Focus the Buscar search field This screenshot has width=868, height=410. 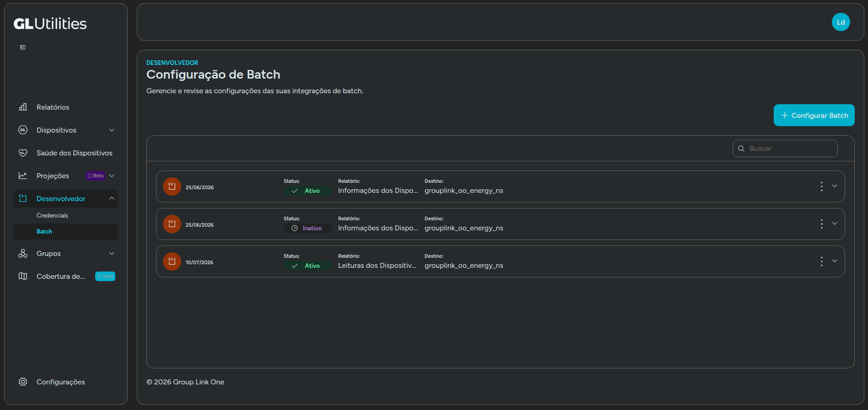pos(785,149)
